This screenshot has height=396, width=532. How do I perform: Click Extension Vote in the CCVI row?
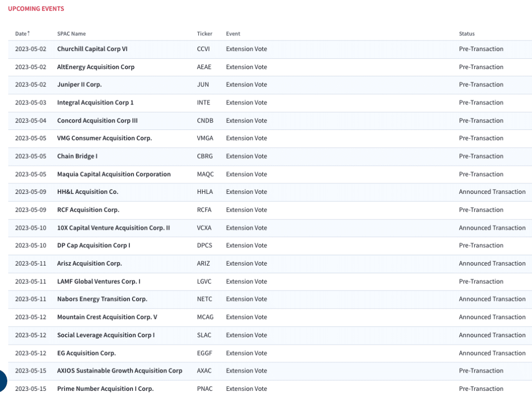click(247, 49)
